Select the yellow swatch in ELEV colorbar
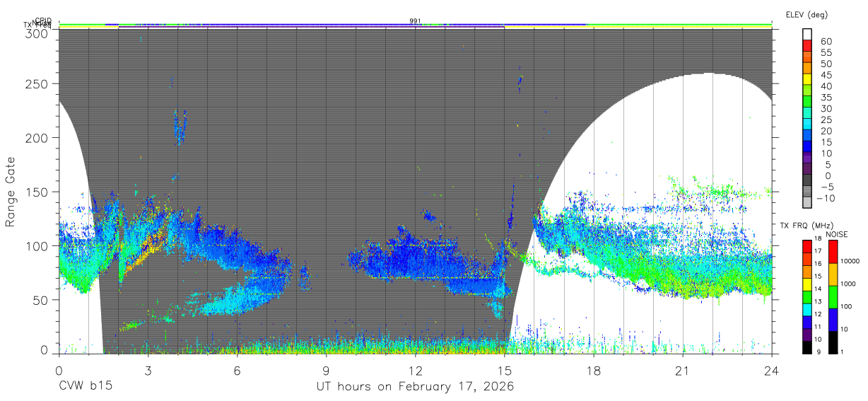Screen dimensions: 868x401 809,79
